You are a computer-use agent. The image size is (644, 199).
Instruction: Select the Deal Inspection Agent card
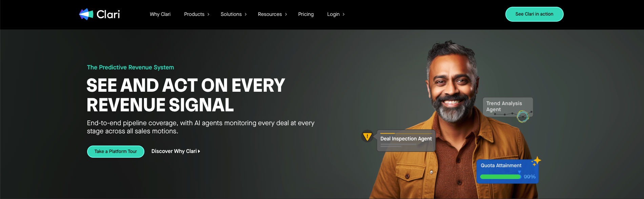click(406, 140)
